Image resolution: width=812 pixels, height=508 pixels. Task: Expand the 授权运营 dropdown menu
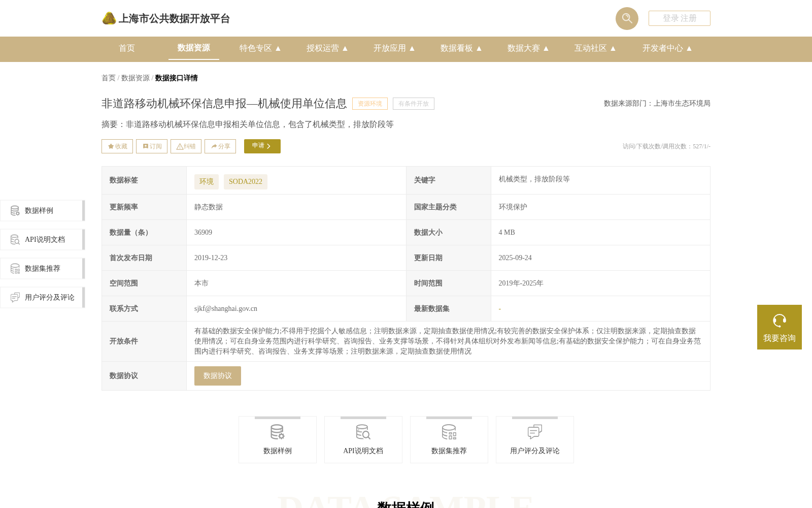[327, 48]
